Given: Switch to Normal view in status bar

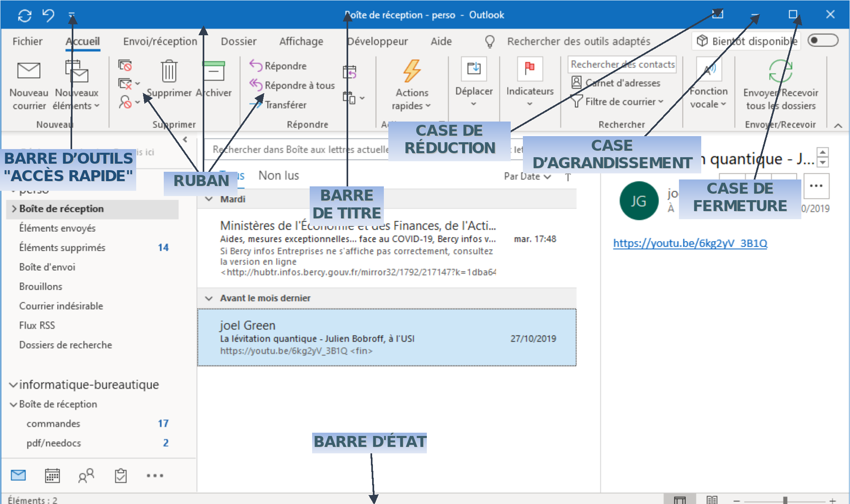Looking at the screenshot, I should pos(680,500).
